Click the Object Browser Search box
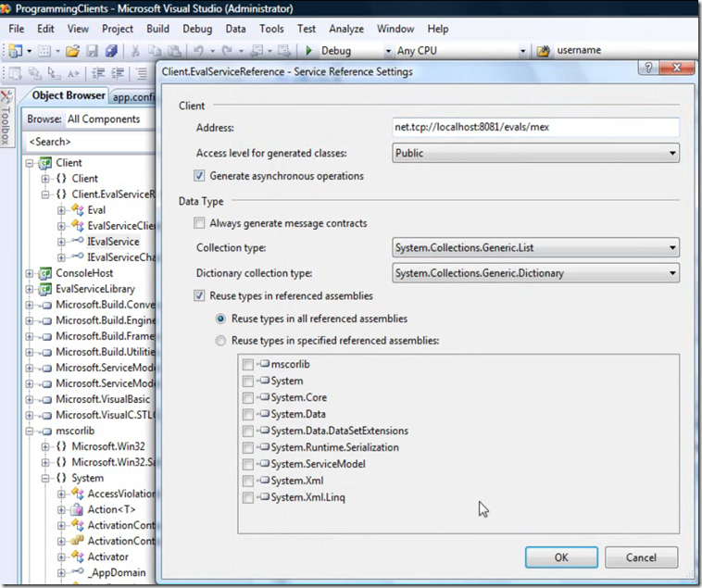The width and height of the screenshot is (702, 588). (x=91, y=142)
